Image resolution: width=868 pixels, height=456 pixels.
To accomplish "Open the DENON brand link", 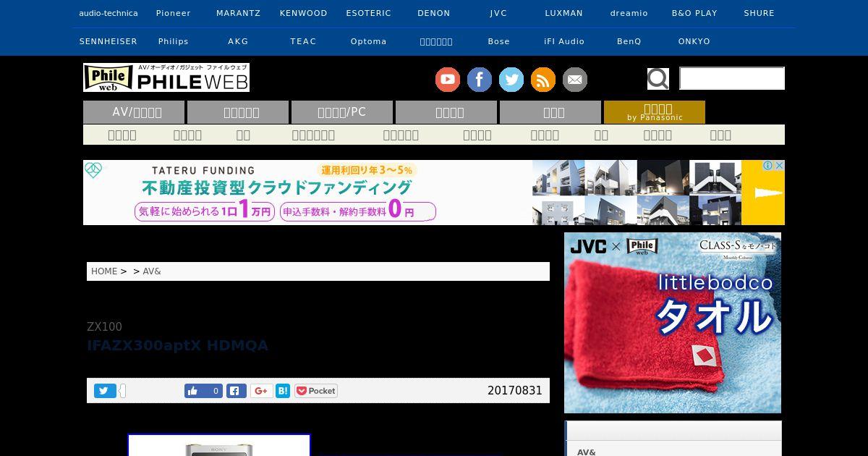I will pos(434,13).
